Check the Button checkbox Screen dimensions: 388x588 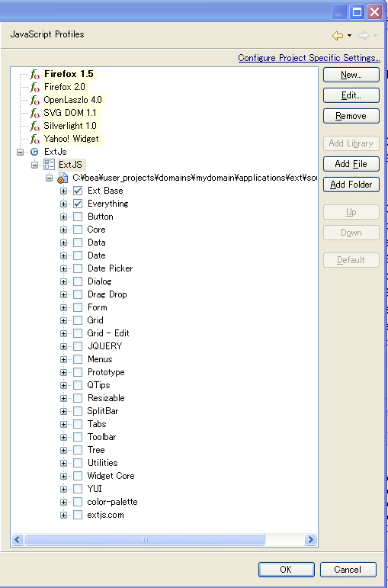coord(78,217)
